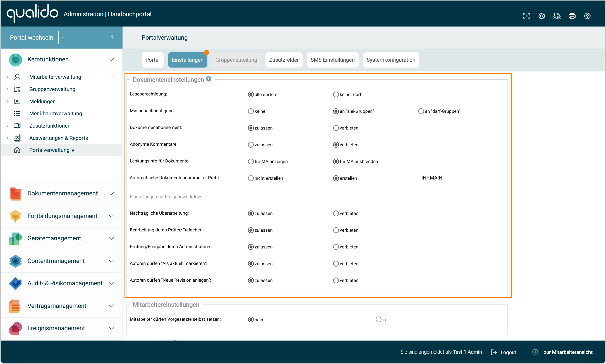Click the INF.MAIN prefix field
This screenshot has width=606, height=364.
432,178
